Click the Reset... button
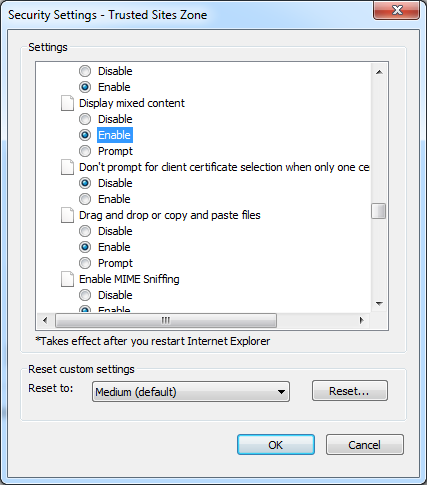 [350, 391]
